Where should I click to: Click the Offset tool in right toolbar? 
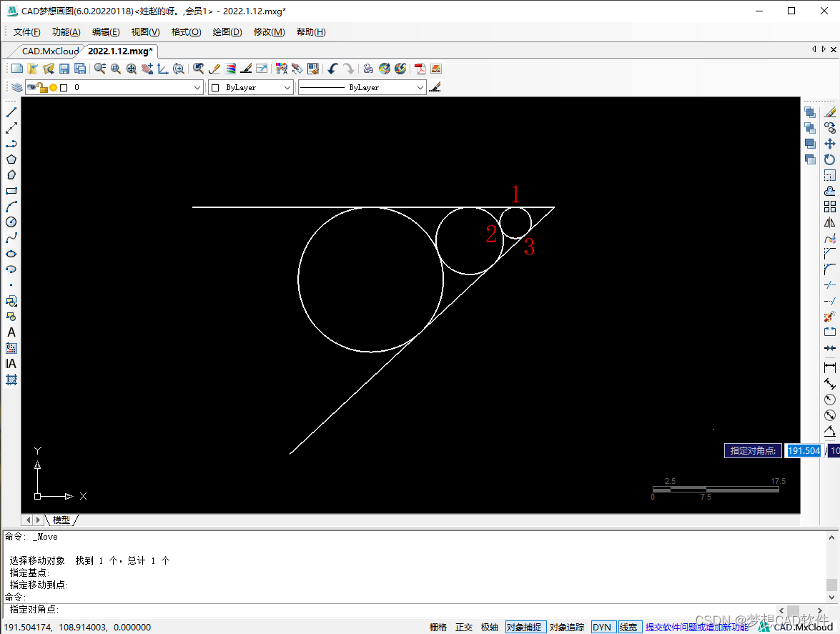[830, 191]
